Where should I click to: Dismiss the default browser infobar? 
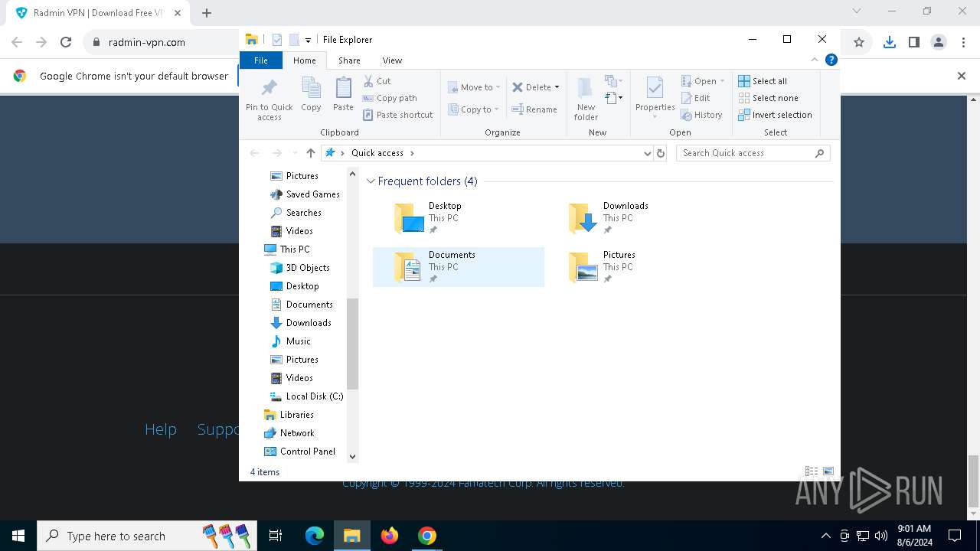coord(962,76)
